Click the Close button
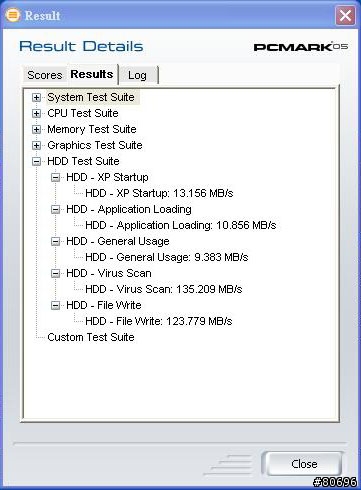The width and height of the screenshot is (361, 490). tap(304, 464)
